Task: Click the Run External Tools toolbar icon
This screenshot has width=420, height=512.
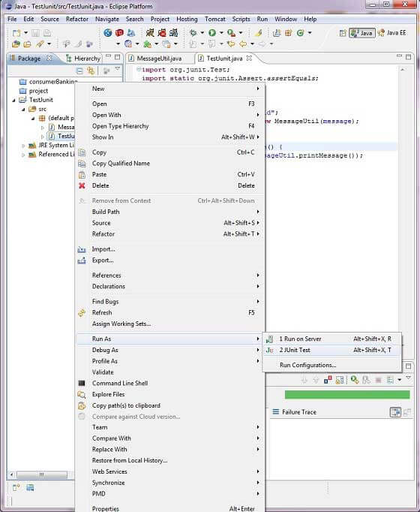Action: coord(231,32)
